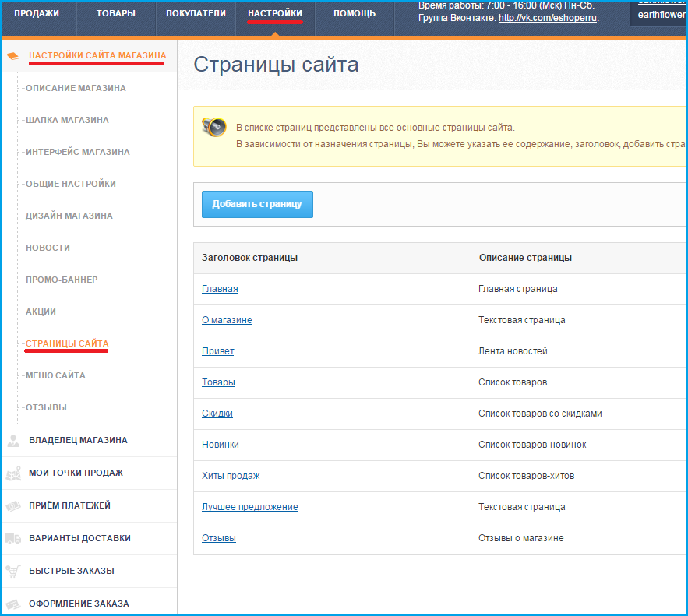Click Добавить страницу button
688x616 pixels.
(x=257, y=204)
